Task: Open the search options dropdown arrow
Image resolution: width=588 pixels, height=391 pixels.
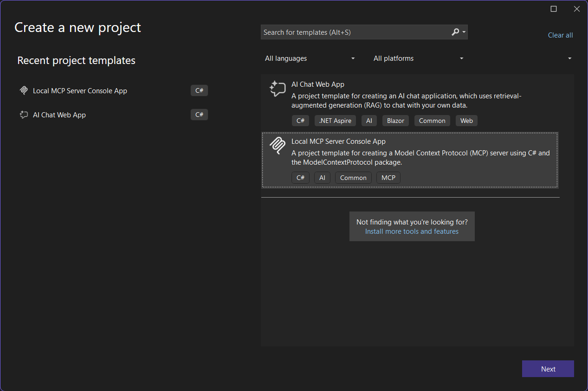Action: pos(464,32)
